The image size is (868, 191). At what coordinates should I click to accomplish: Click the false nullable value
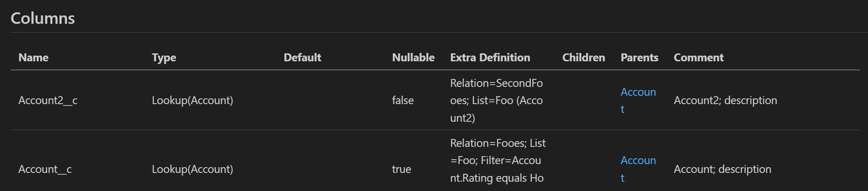pyautogui.click(x=402, y=100)
